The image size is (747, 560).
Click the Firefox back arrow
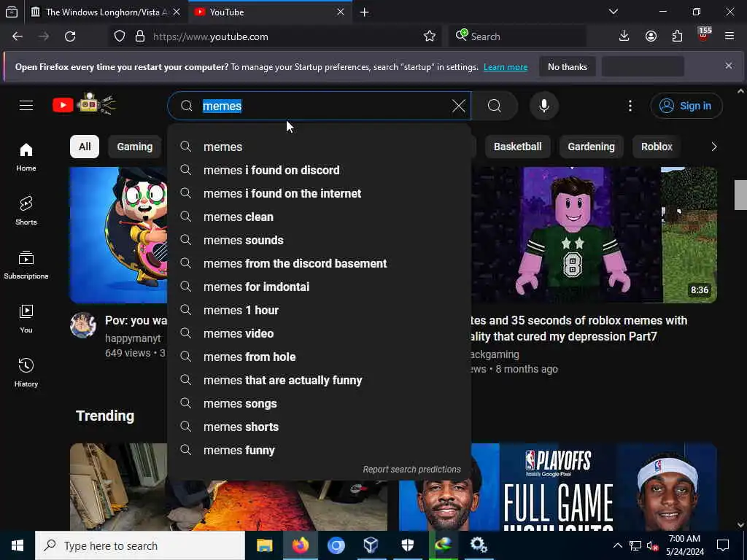[x=18, y=36]
